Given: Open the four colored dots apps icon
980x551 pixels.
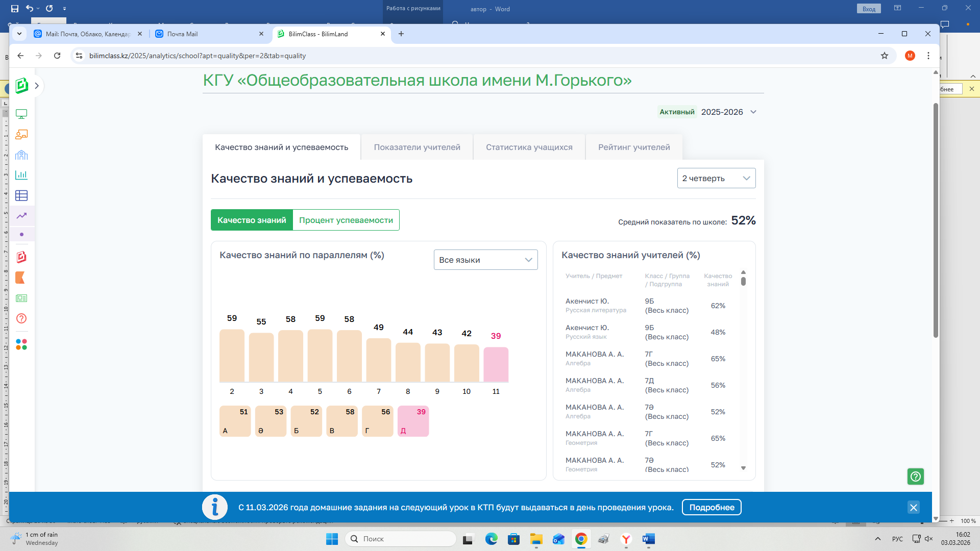Looking at the screenshot, I should tap(21, 345).
